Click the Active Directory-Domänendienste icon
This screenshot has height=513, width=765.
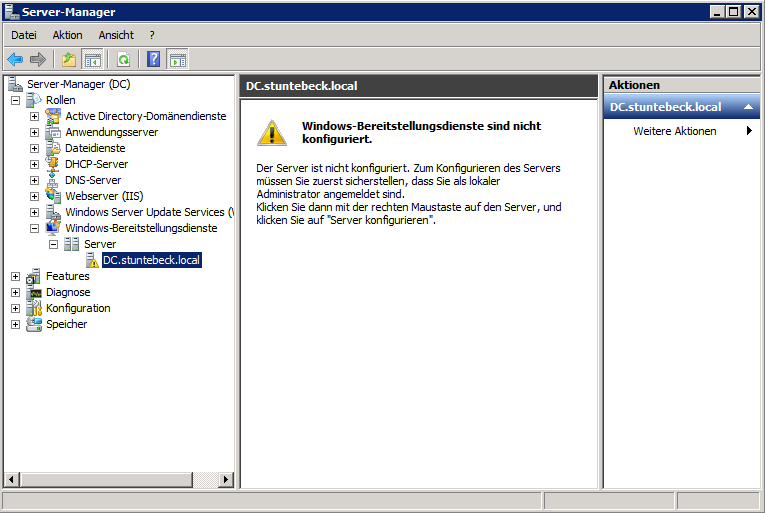[53, 116]
